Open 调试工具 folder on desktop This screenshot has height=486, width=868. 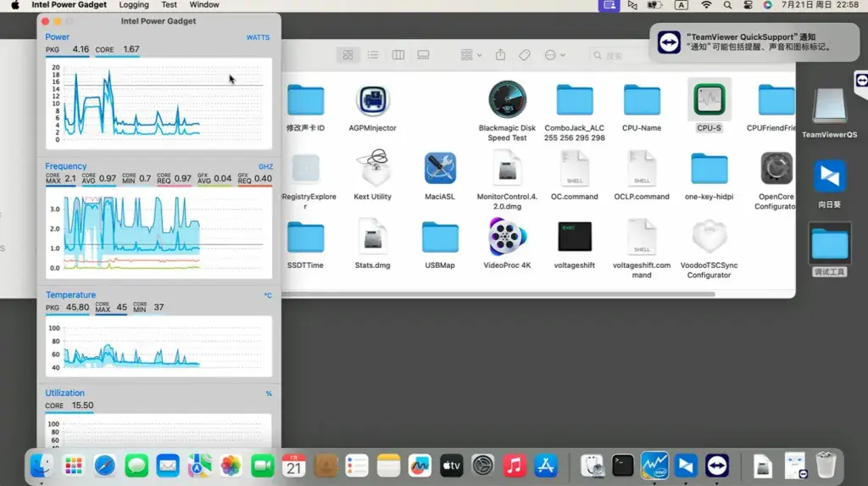pyautogui.click(x=829, y=244)
